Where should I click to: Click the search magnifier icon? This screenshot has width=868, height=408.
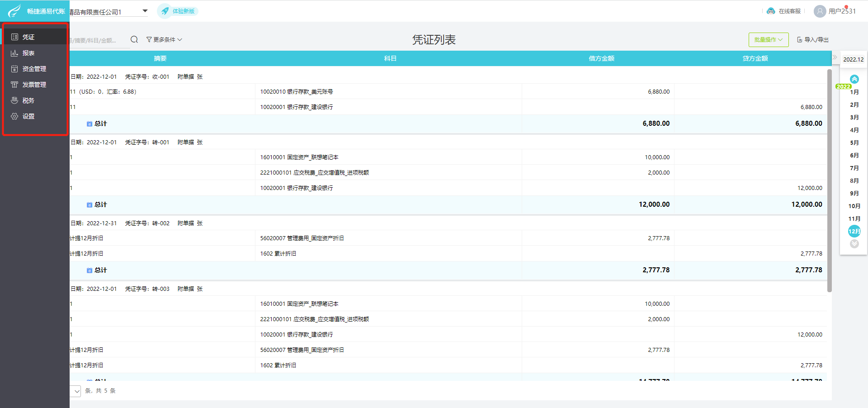click(134, 39)
